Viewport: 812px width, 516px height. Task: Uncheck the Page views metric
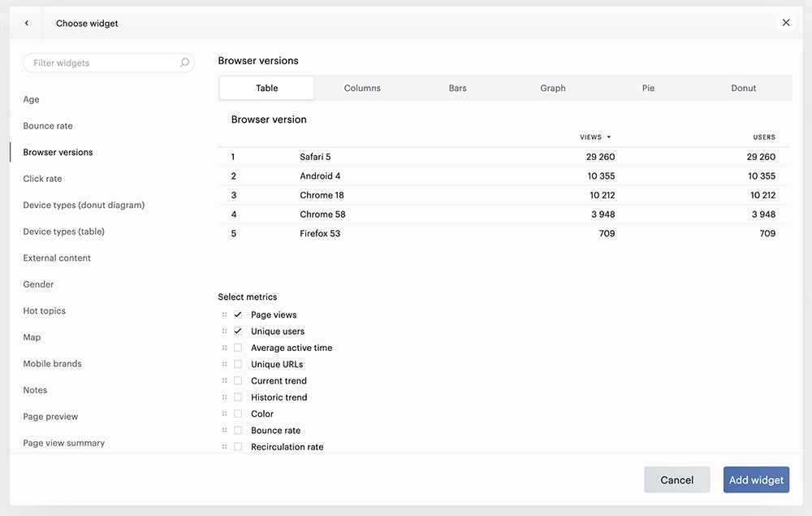(238, 314)
